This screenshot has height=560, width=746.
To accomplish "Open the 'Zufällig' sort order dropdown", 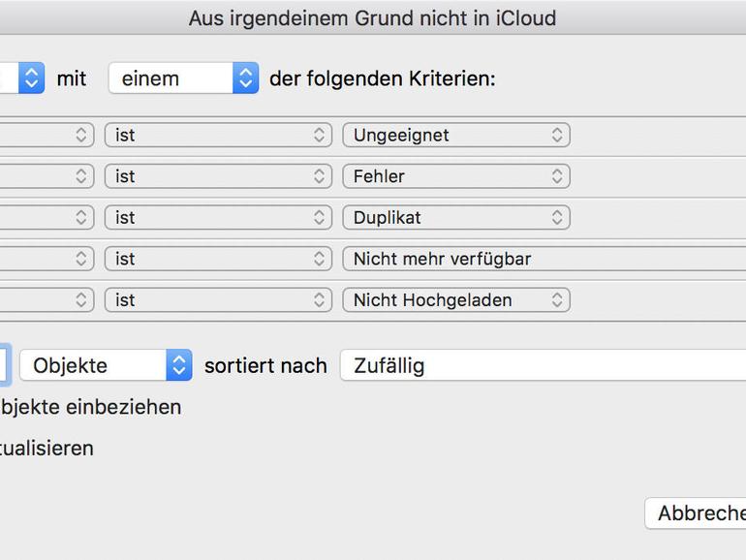I will tap(544, 365).
